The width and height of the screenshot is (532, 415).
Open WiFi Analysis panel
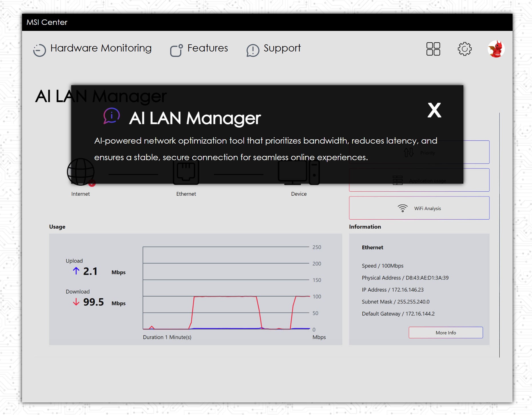(419, 208)
